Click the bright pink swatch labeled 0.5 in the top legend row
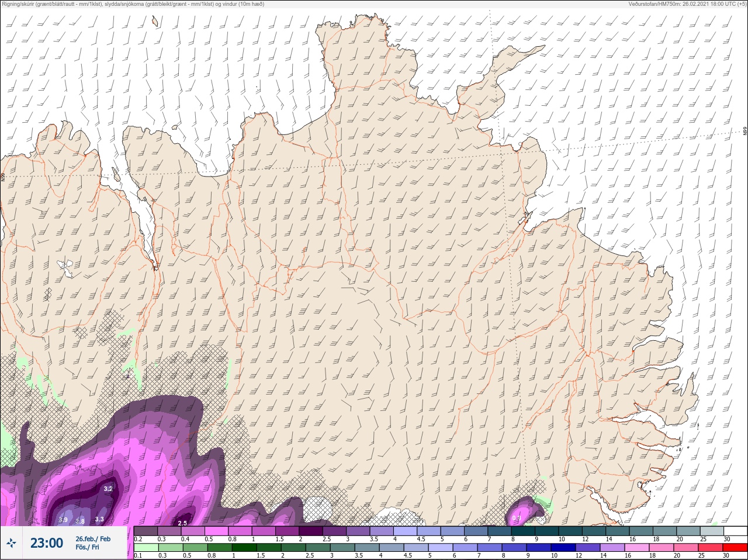Image resolution: width=748 pixels, height=560 pixels. [x=216, y=531]
